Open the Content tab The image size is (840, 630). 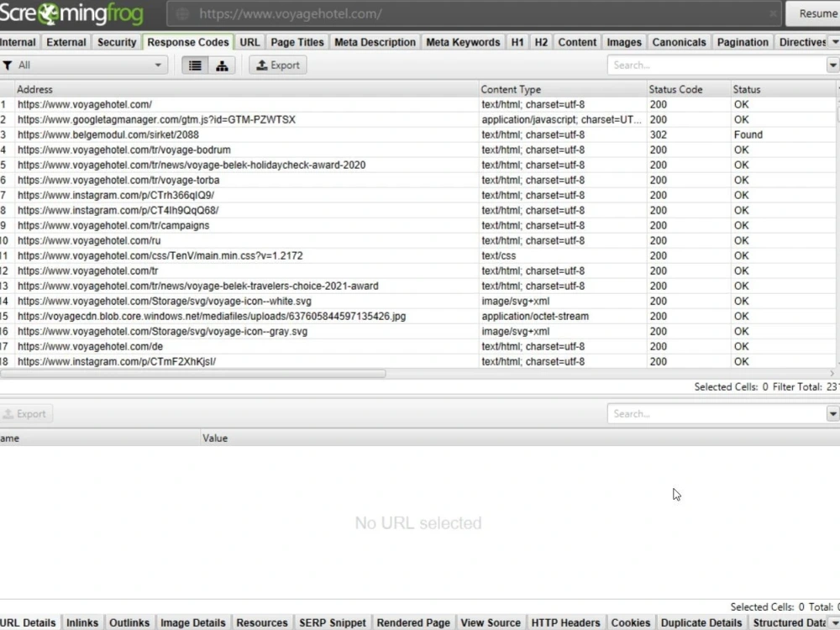[x=577, y=42]
